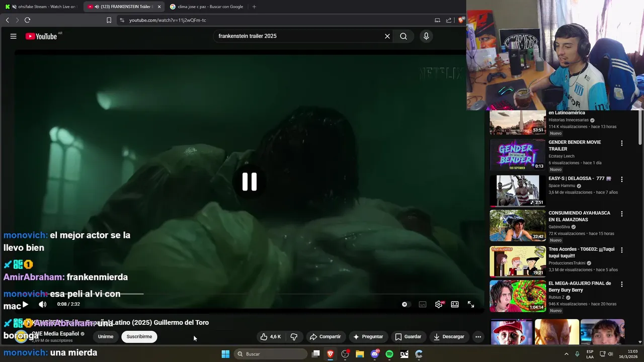
Task: Open options menu for EASY-S DELAOSSA video
Action: [x=621, y=179]
